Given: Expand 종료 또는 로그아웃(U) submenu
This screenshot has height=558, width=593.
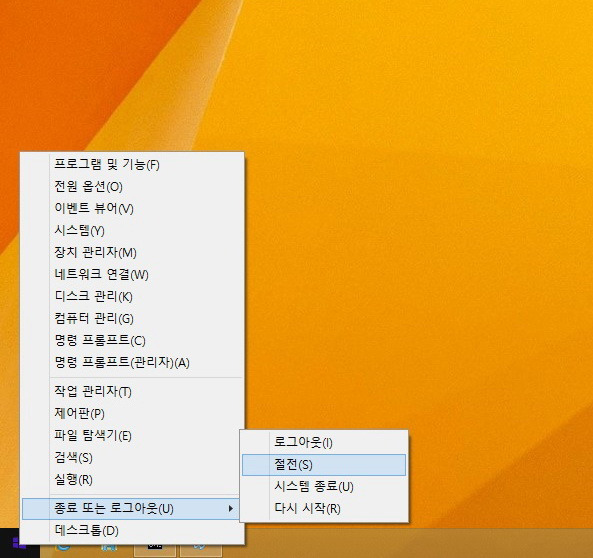Looking at the screenshot, I should point(130,509).
